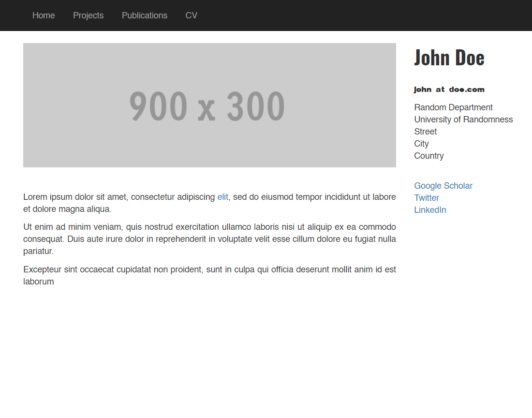Click the 'City' address line
This screenshot has width=532, height=418.
point(421,144)
